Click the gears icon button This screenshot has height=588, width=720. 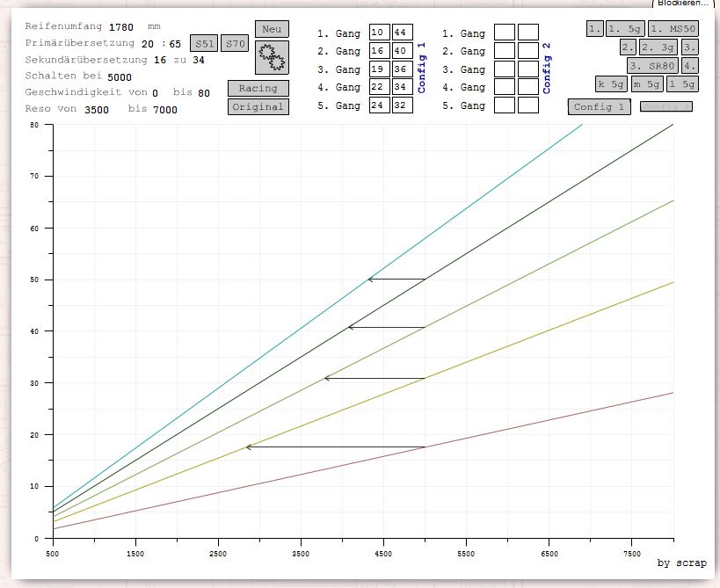coord(272,57)
